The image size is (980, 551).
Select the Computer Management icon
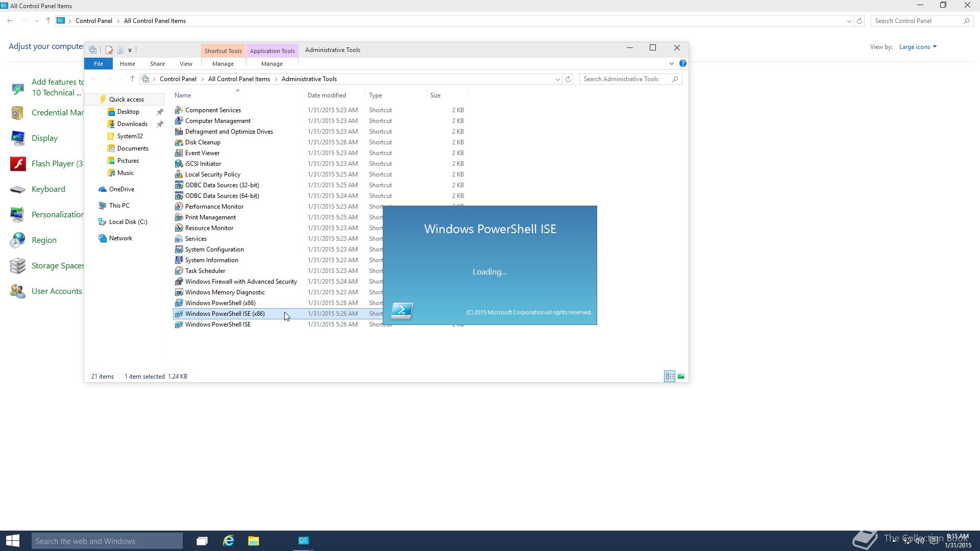(179, 121)
